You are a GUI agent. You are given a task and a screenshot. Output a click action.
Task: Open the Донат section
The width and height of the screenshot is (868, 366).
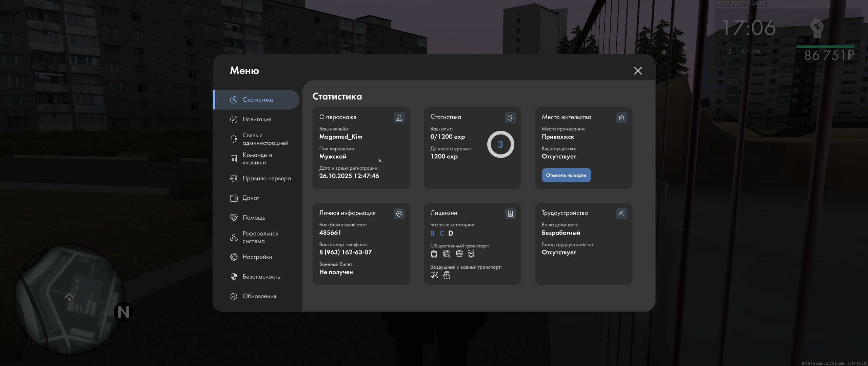pos(251,198)
